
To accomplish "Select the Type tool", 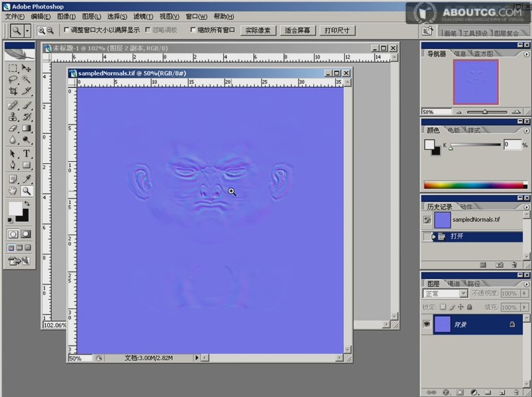I will (x=27, y=154).
